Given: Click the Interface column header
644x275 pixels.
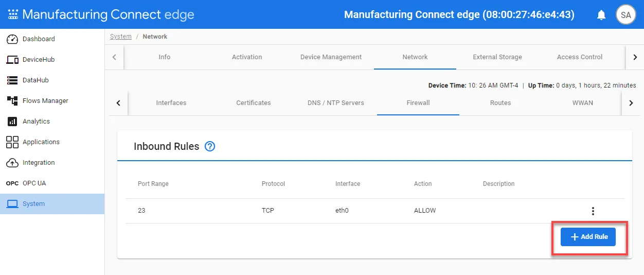Looking at the screenshot, I should tap(348, 184).
